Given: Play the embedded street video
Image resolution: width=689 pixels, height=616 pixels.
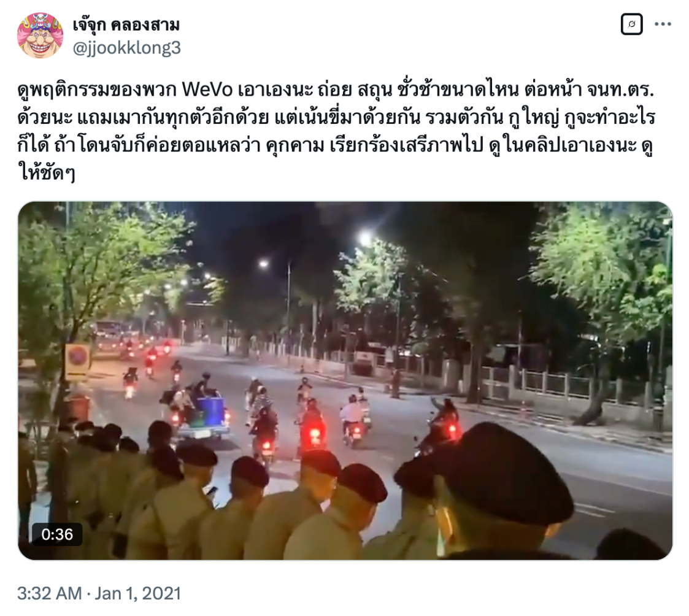Looking at the screenshot, I should 345,380.
